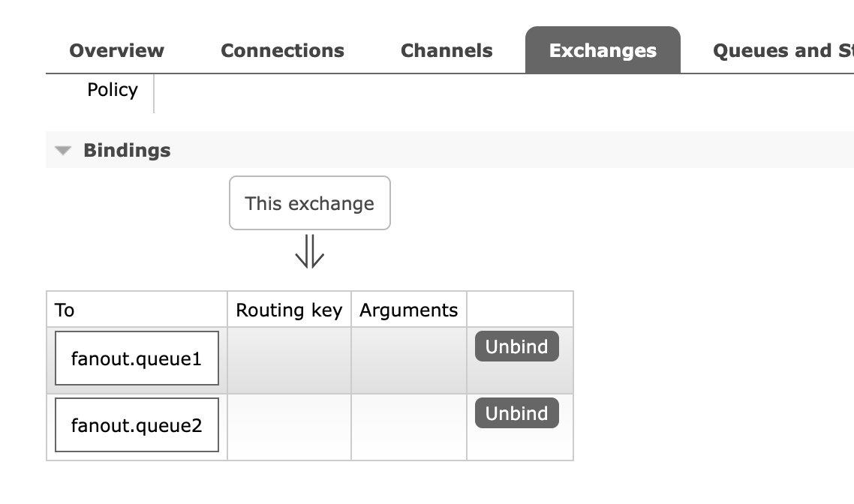Screen dimensions: 854x504
Task: Click the double down arrow icon
Action: click(x=310, y=251)
